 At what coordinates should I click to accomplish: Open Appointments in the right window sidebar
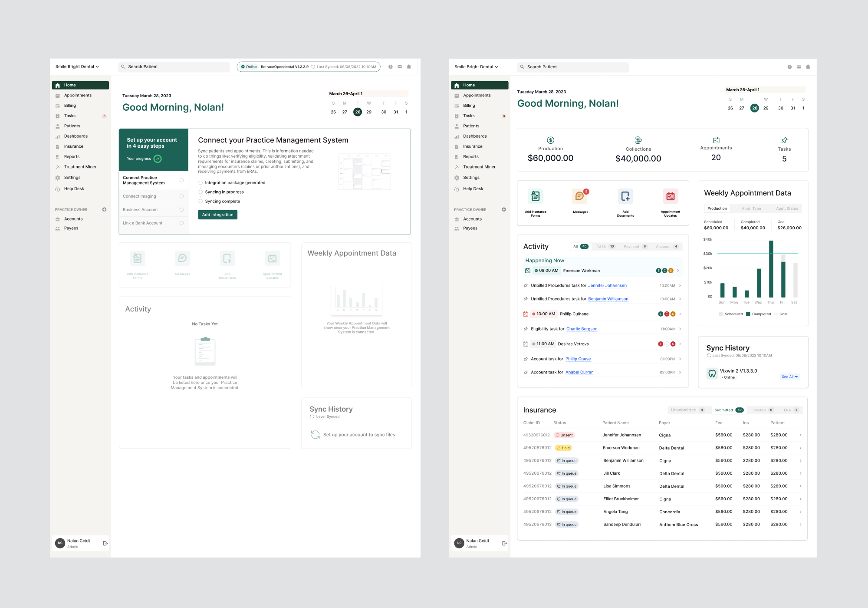coord(479,96)
